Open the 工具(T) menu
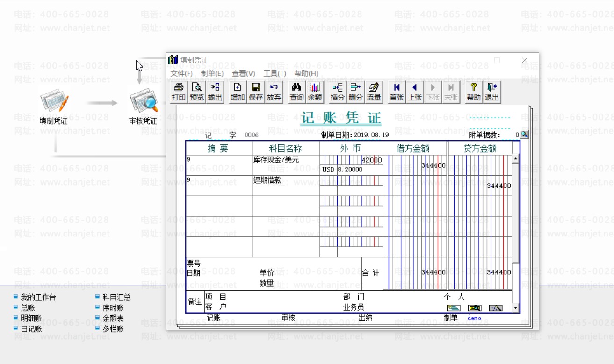 [x=274, y=73]
